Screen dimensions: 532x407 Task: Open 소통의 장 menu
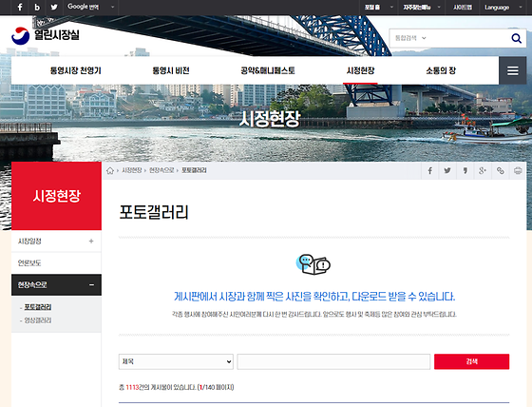coord(441,70)
